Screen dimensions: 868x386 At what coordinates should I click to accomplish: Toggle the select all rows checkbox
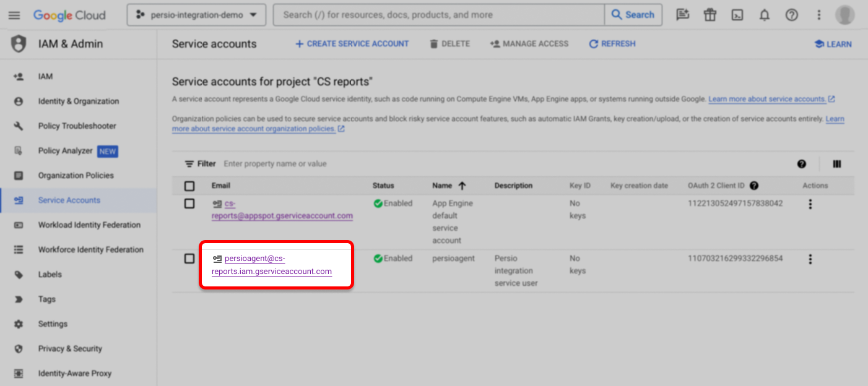click(189, 186)
